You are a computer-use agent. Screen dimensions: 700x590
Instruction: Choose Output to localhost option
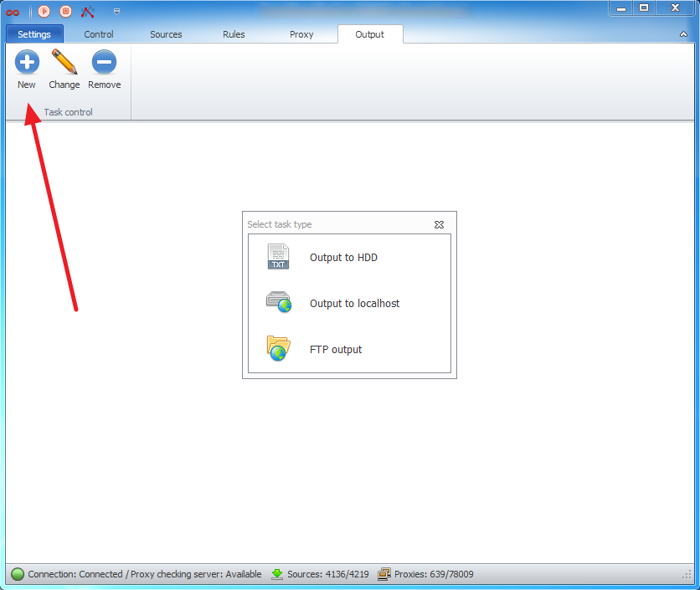(x=349, y=304)
